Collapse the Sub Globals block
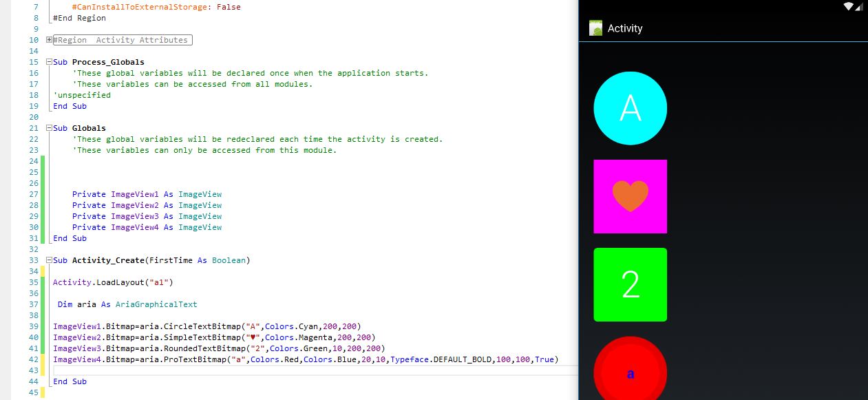This screenshot has width=868, height=400. tap(49, 128)
